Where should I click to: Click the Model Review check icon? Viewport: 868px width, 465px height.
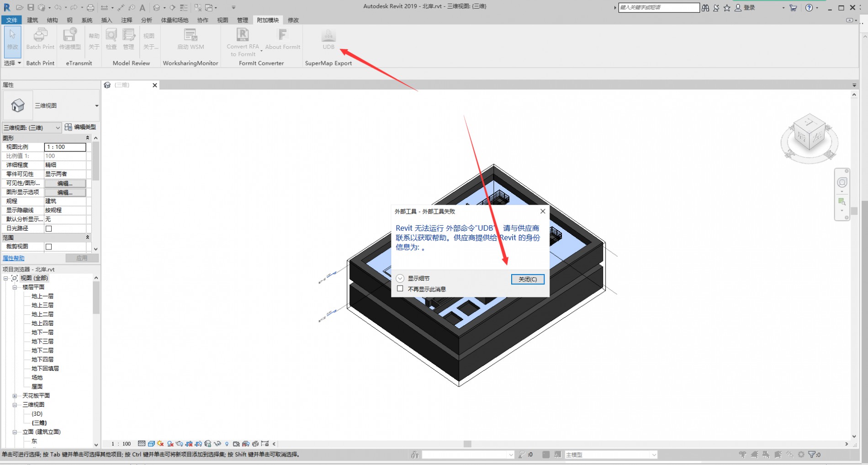click(111, 37)
